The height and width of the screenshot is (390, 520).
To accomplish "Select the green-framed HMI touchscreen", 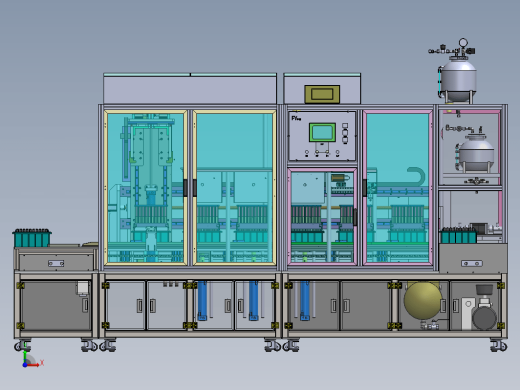I will pyautogui.click(x=322, y=132).
